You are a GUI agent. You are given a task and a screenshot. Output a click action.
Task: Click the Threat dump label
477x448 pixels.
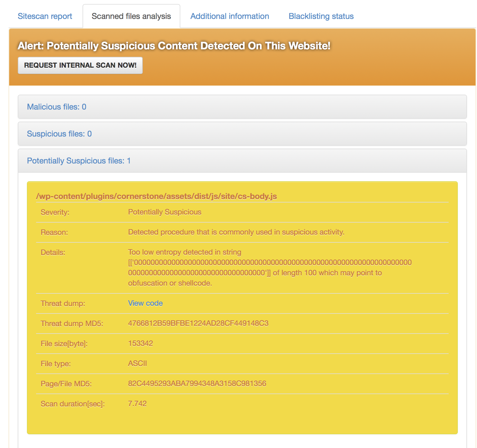[63, 304]
